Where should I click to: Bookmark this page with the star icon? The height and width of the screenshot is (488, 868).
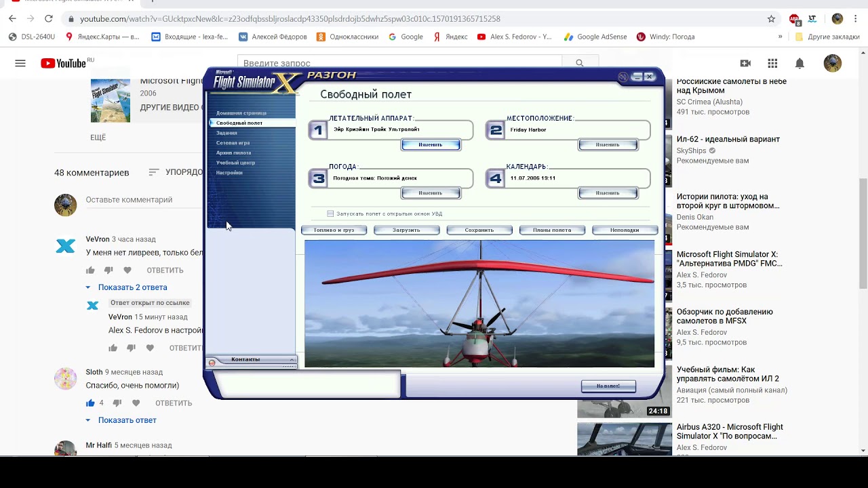pyautogui.click(x=771, y=18)
